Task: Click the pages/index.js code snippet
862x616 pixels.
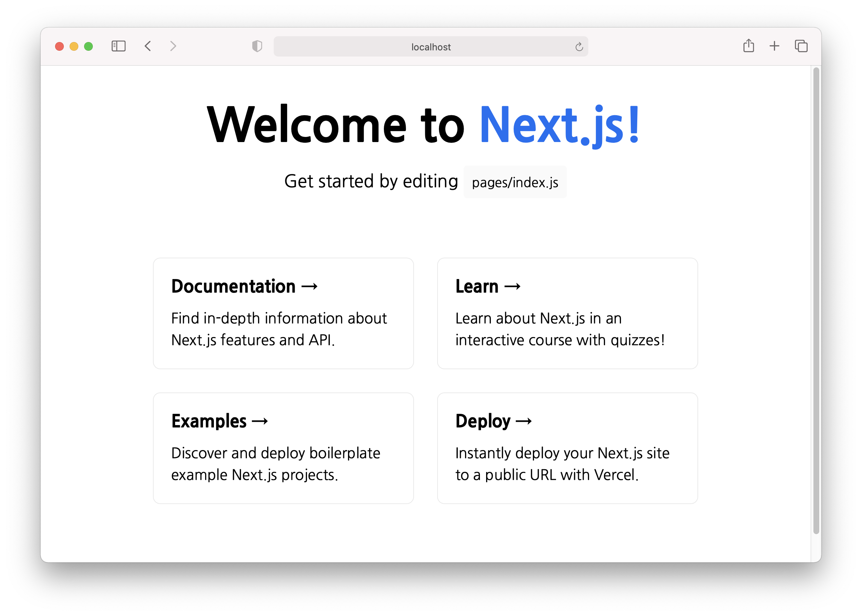Action: coord(515,183)
